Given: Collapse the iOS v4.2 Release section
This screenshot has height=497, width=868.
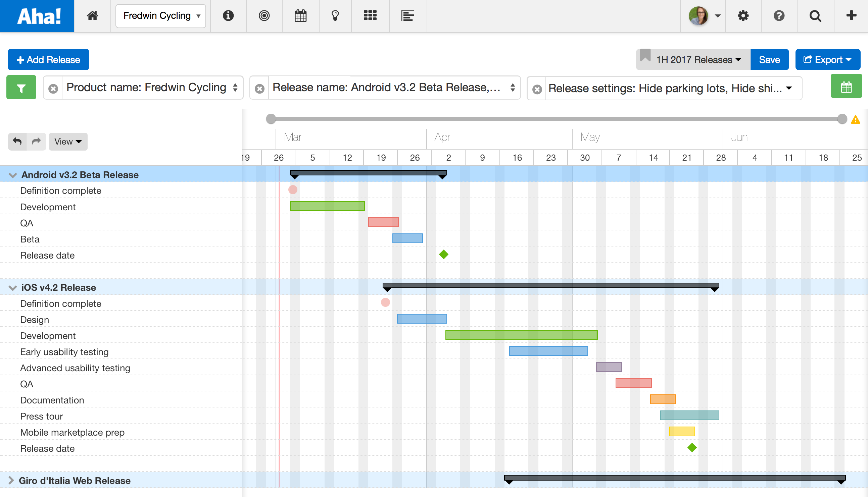Looking at the screenshot, I should point(12,287).
